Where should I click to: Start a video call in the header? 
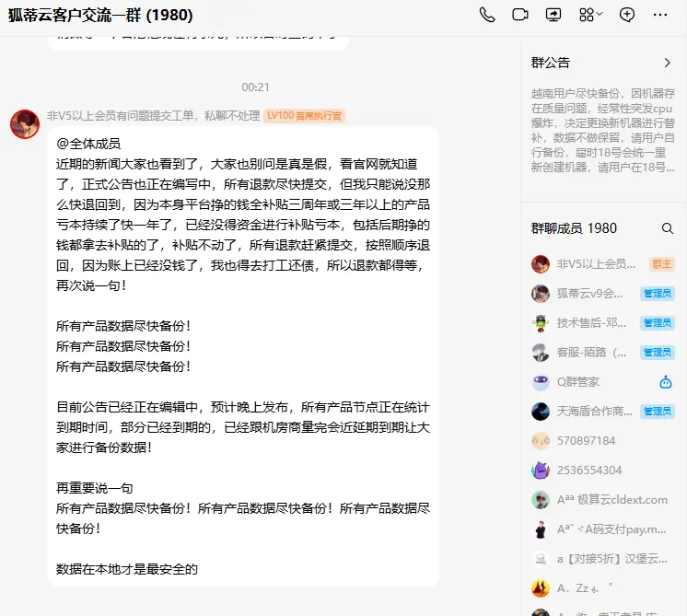[520, 15]
